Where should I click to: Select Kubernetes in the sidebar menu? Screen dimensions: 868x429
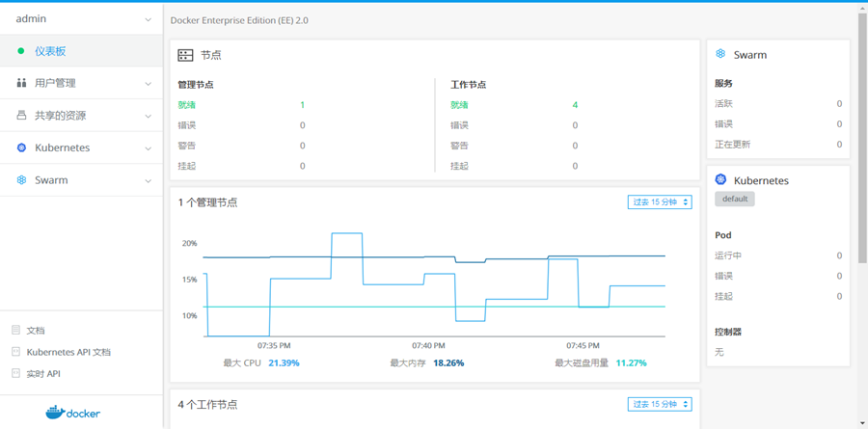81,147
